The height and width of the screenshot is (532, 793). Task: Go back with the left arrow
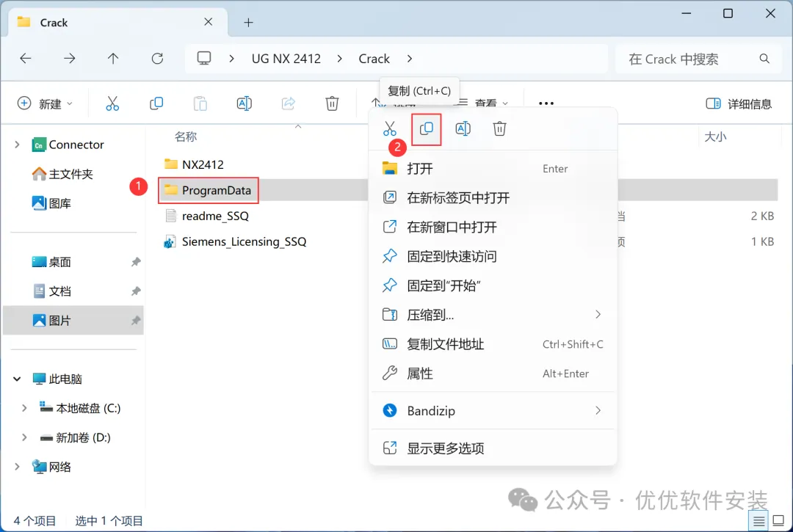click(x=25, y=59)
